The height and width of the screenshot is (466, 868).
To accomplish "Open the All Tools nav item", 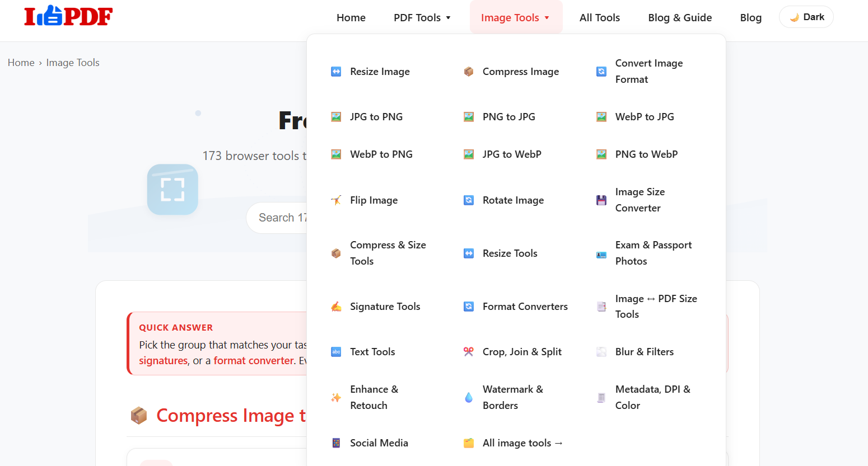I will point(600,17).
